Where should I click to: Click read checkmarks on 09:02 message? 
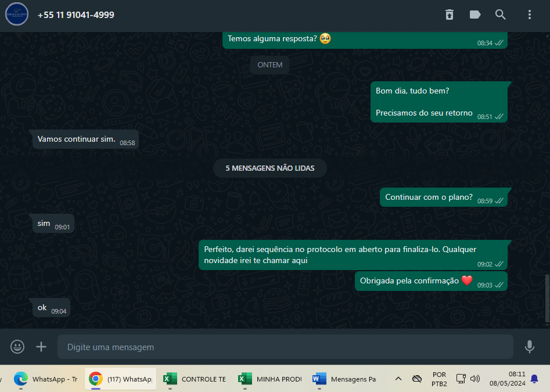tap(499, 264)
